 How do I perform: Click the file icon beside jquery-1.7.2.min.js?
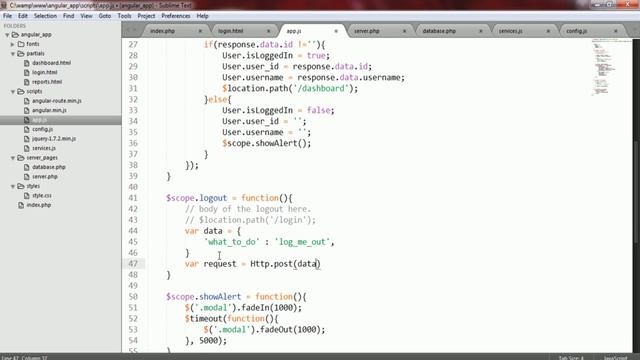27,139
